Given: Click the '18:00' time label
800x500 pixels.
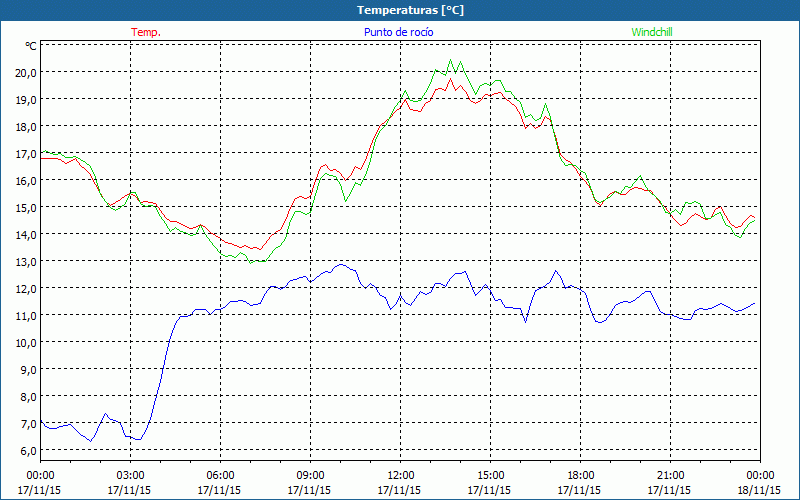Looking at the screenshot, I should coord(580,476).
